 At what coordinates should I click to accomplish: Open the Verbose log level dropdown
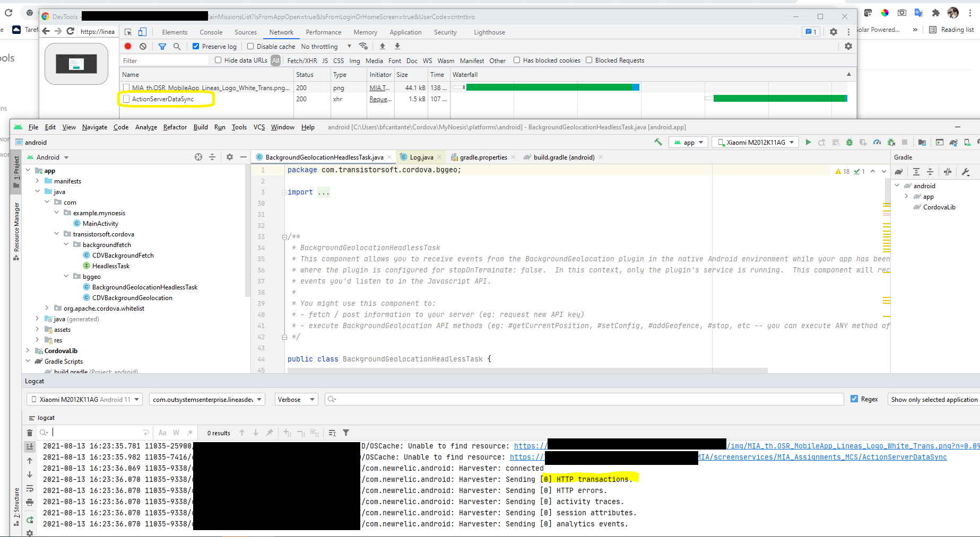click(x=296, y=399)
